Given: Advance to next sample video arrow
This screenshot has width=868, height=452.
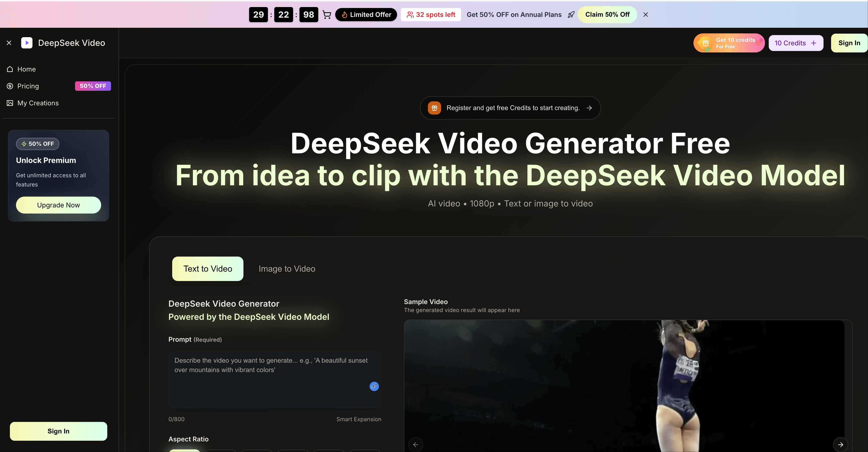Looking at the screenshot, I should [840, 444].
